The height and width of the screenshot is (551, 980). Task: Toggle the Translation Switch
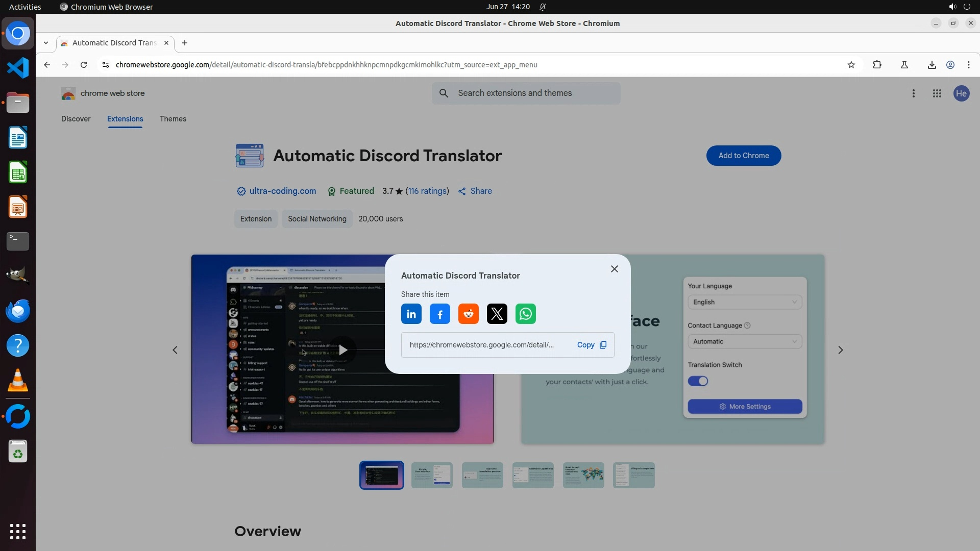coord(698,381)
